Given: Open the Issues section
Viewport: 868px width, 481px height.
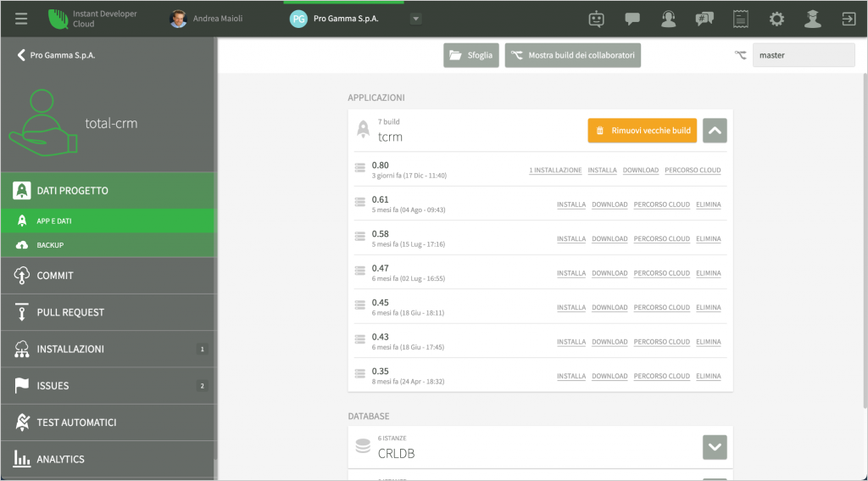Looking at the screenshot, I should (108, 386).
